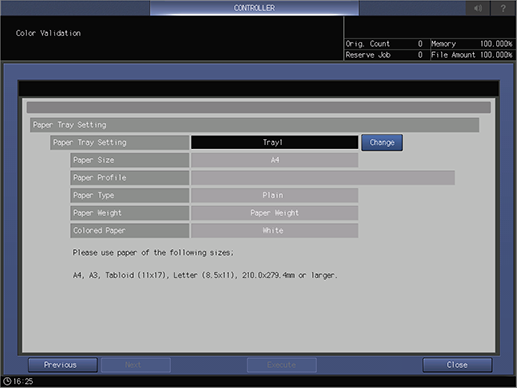Click the File Amount 100.000% indicator
Image resolution: width=517 pixels, height=388 pixels.
472,55
